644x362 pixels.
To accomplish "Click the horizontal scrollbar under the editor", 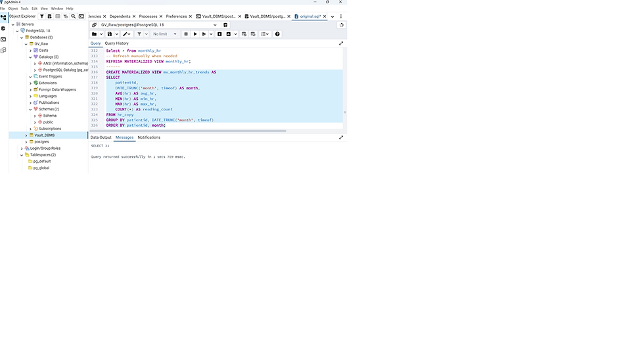I will point(188,131).
